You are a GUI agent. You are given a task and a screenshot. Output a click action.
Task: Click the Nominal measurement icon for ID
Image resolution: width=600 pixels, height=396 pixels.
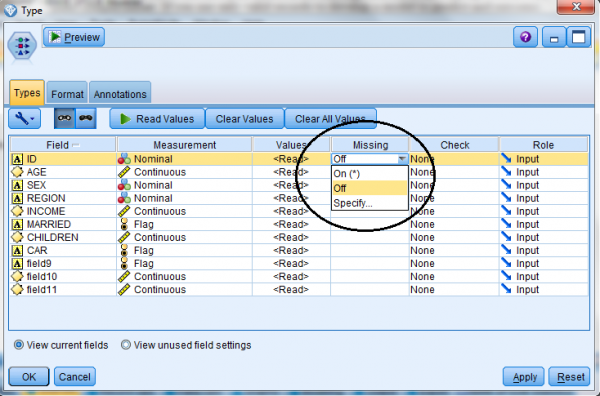(124, 159)
